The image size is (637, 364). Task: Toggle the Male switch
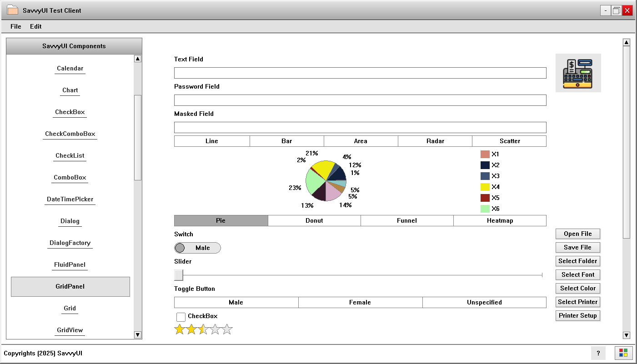point(197,248)
